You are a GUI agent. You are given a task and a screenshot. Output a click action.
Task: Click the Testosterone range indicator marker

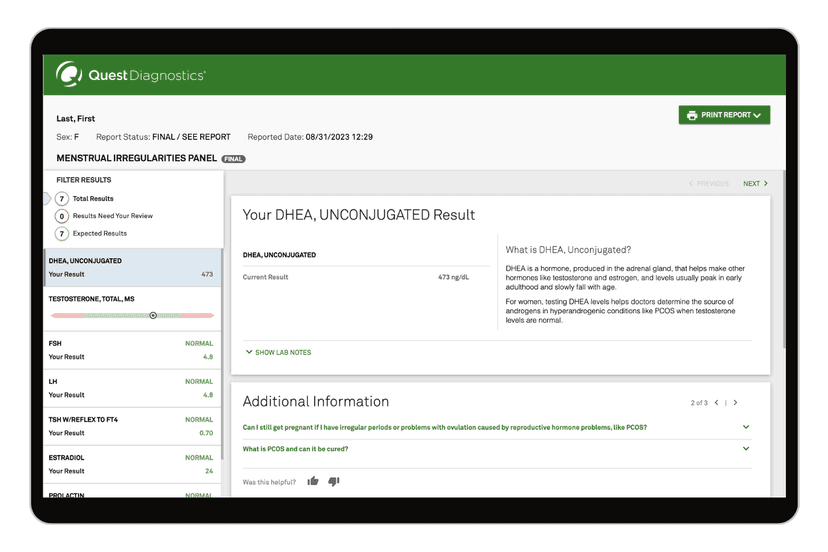pyautogui.click(x=153, y=315)
